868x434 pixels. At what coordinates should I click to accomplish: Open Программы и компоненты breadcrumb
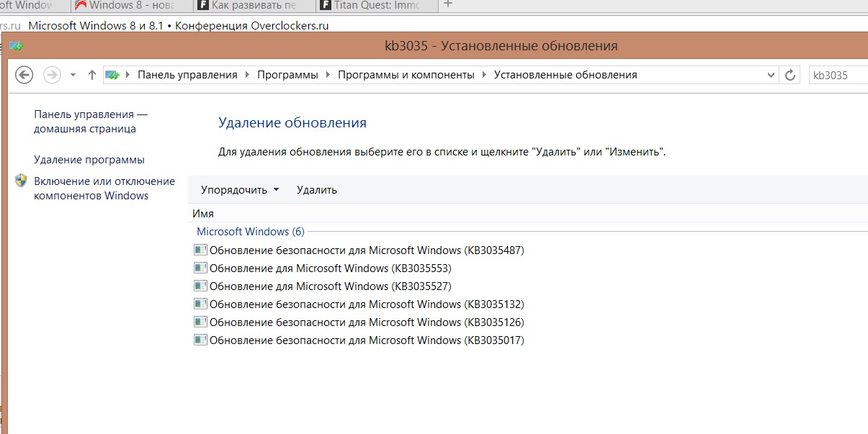pos(406,75)
